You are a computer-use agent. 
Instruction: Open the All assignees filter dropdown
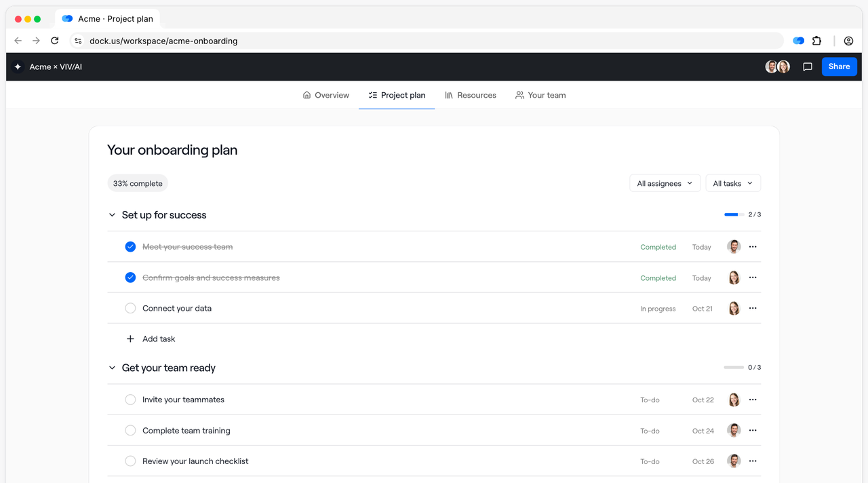coord(665,183)
